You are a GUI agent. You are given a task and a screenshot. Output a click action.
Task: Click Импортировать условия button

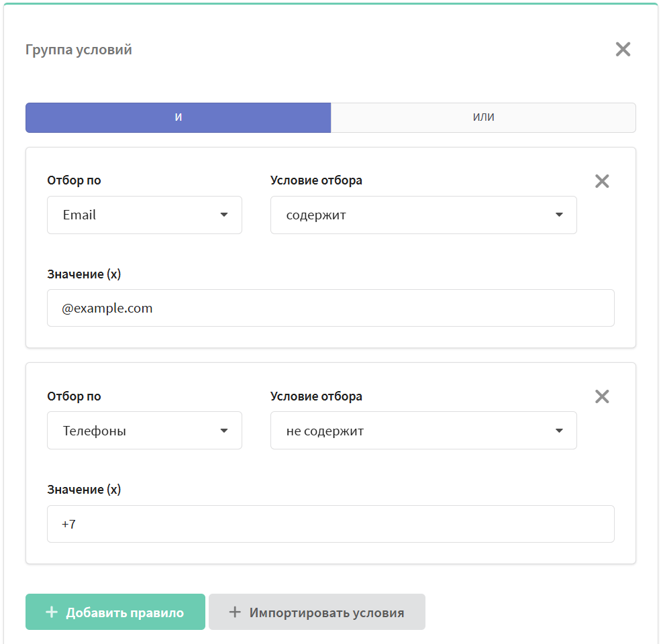317,612
